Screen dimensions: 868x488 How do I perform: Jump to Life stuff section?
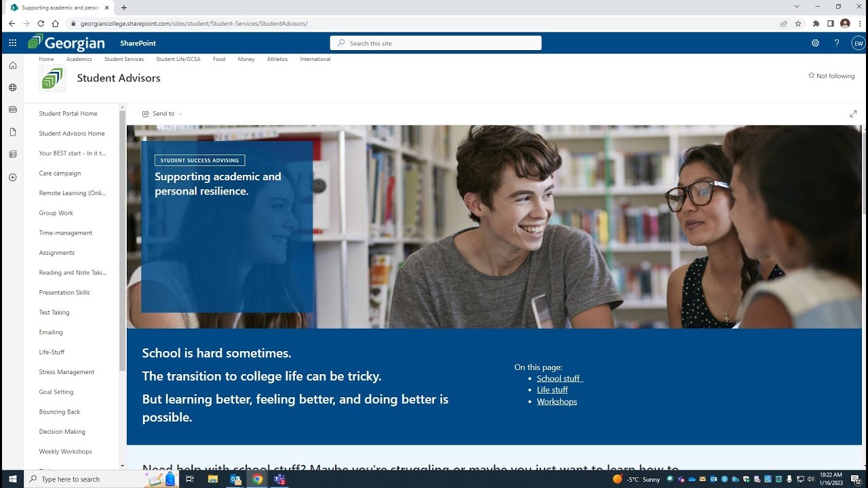[553, 390]
